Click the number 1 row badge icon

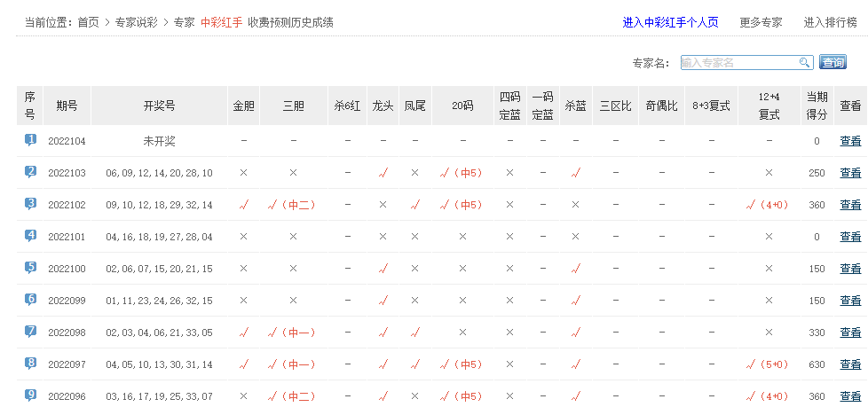[x=30, y=140]
